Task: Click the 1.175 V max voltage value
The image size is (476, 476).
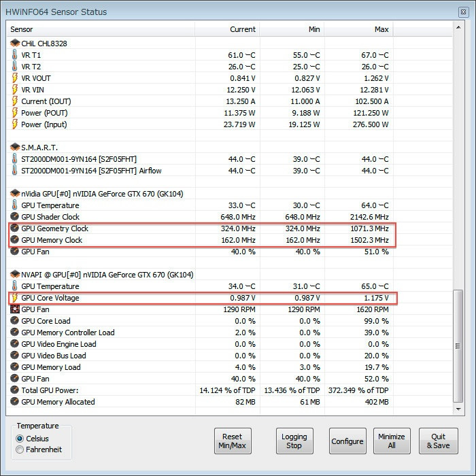Action: pos(376,298)
